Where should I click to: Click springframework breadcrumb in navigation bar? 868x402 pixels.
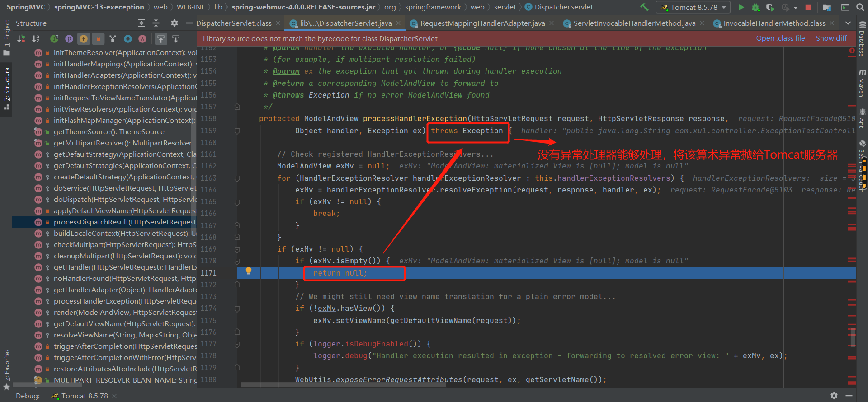pyautogui.click(x=433, y=7)
